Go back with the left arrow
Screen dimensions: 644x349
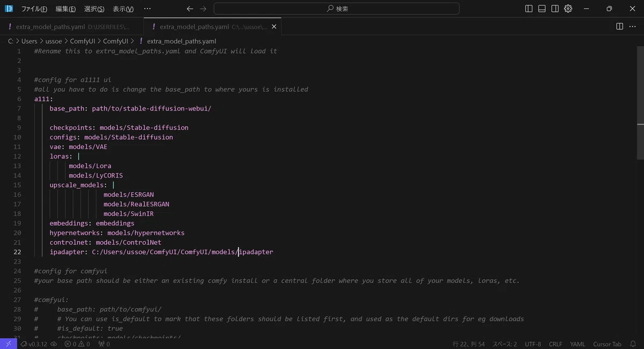point(190,9)
